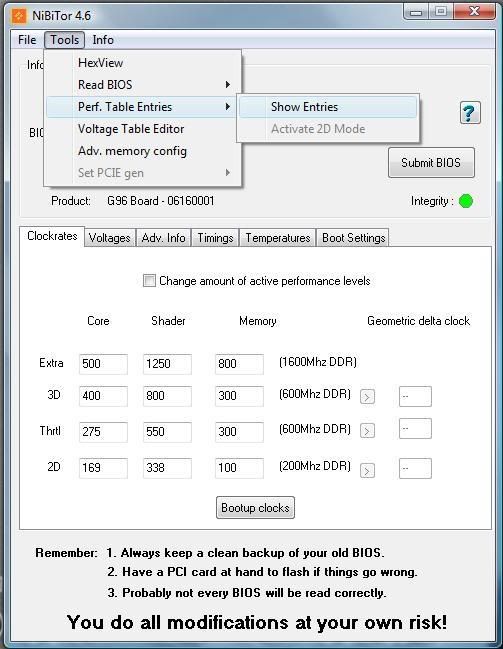This screenshot has height=649, width=503.
Task: Edit the 3D memory clock field 300
Action: (239, 396)
